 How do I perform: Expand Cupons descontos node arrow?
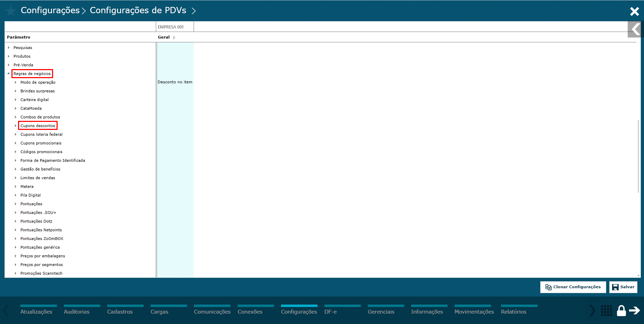[16, 126]
